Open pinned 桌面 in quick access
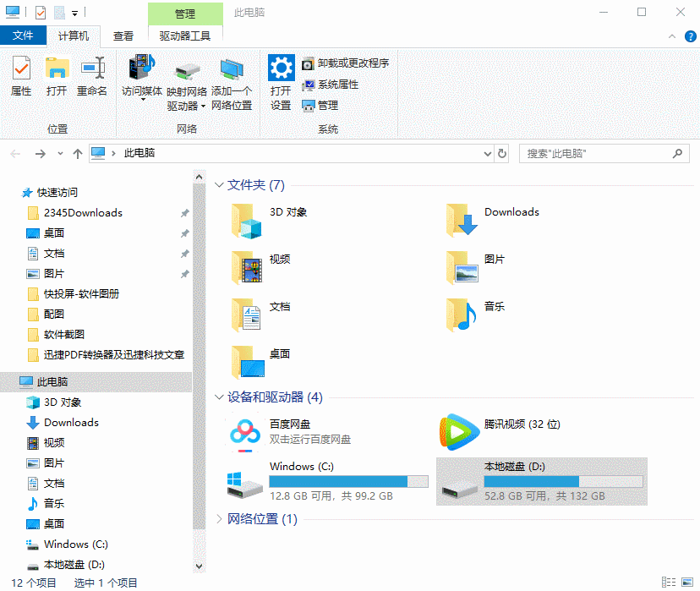The width and height of the screenshot is (700, 591). [x=54, y=233]
